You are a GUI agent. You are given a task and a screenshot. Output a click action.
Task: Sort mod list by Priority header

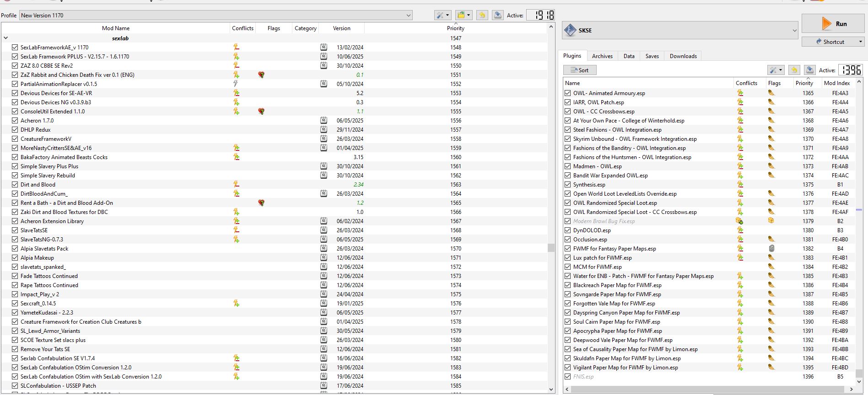click(x=455, y=28)
